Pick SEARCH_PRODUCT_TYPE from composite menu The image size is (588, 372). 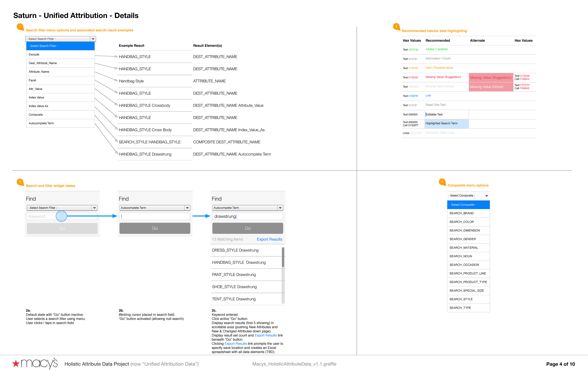coord(468,282)
